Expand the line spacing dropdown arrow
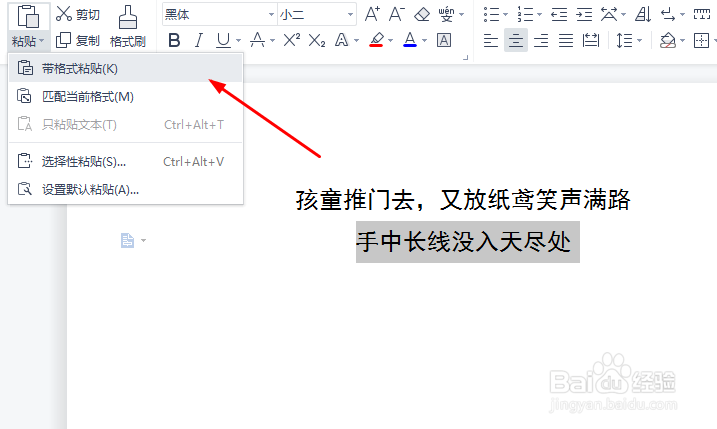 coord(639,41)
